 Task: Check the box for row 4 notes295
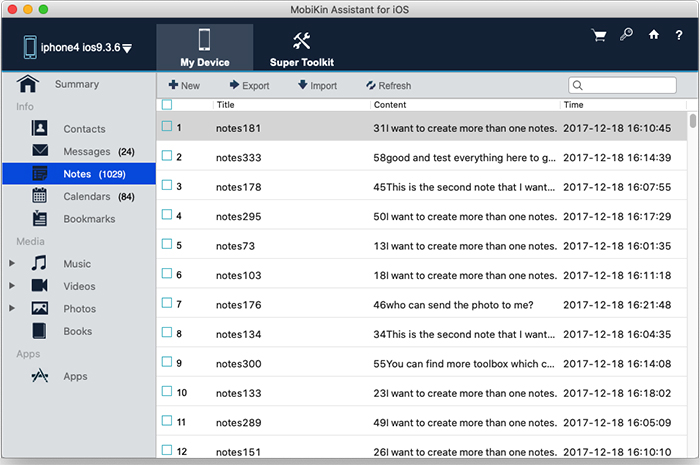167,215
